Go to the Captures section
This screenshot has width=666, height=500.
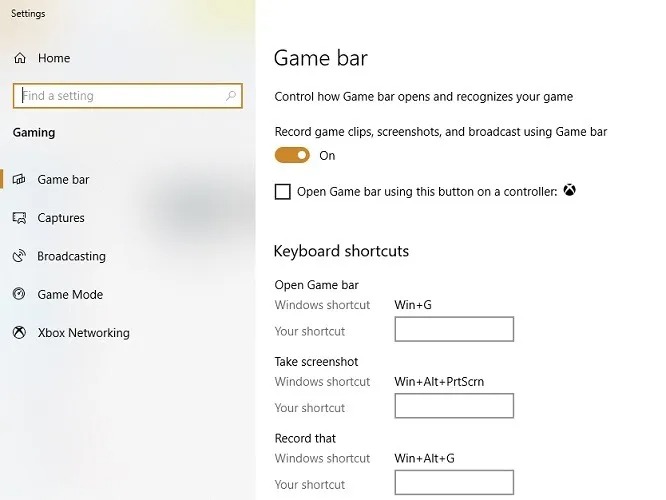point(61,218)
